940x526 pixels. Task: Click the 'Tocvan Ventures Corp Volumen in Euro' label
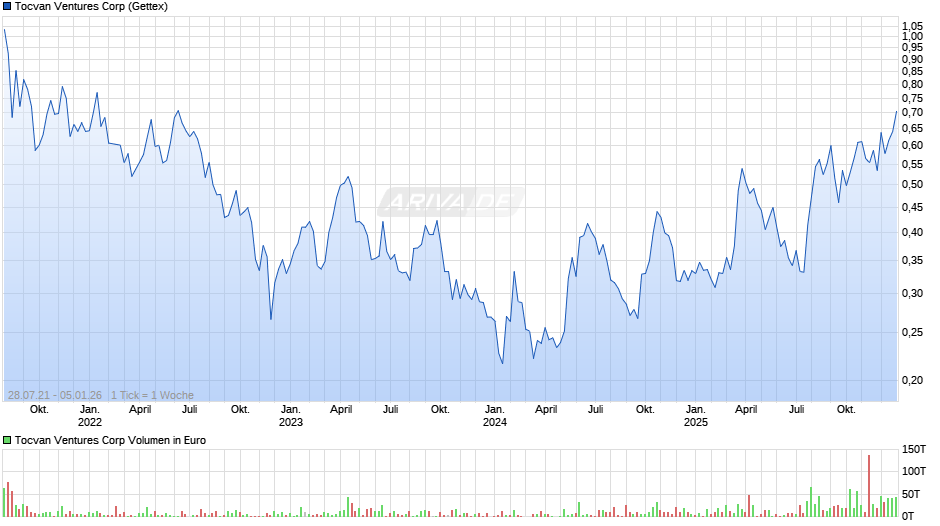point(110,440)
